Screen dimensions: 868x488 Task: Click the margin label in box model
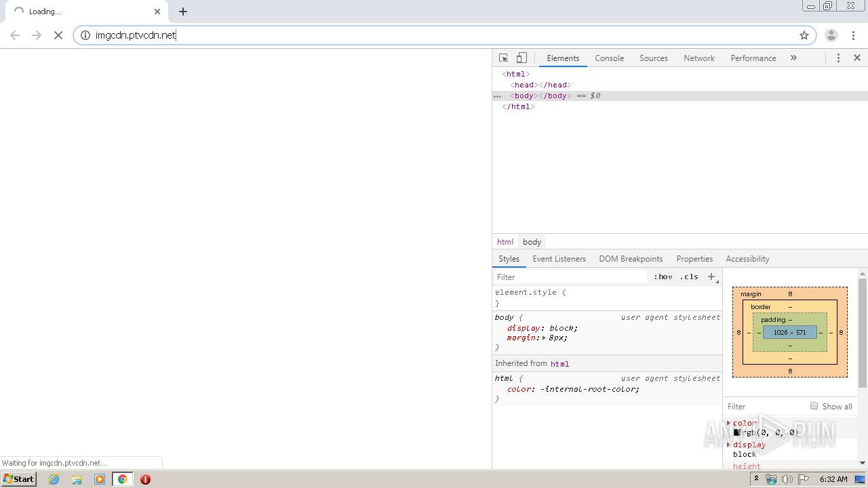751,293
